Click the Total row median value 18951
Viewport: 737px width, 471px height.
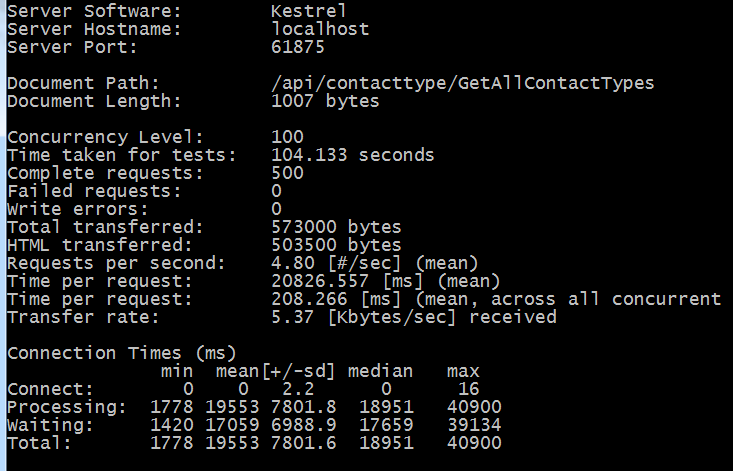(386, 443)
